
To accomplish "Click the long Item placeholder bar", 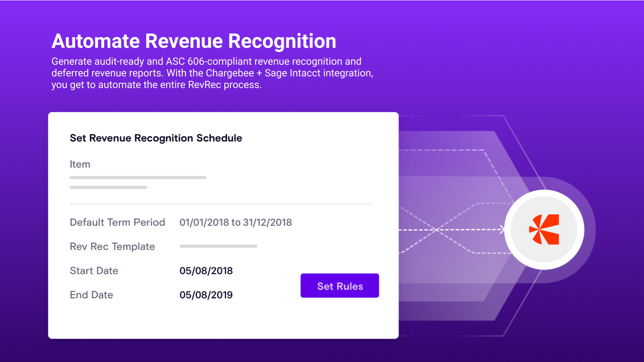I will (138, 177).
